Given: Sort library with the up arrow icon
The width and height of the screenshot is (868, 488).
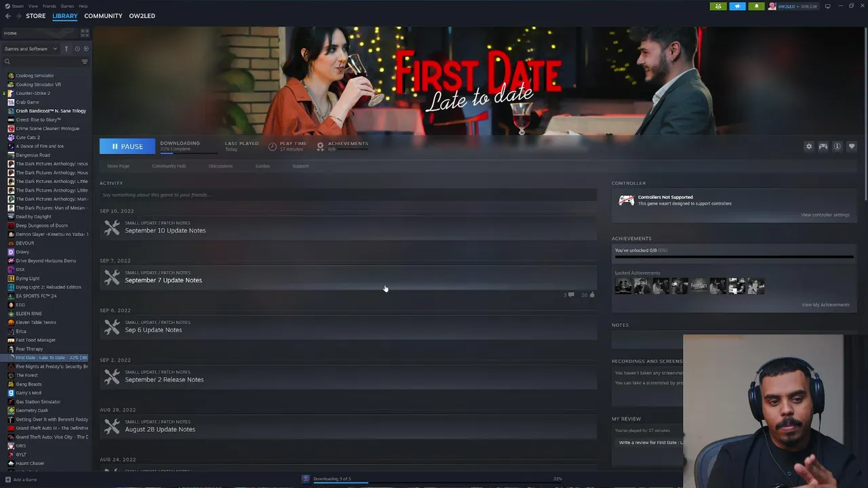Looking at the screenshot, I should [x=66, y=49].
